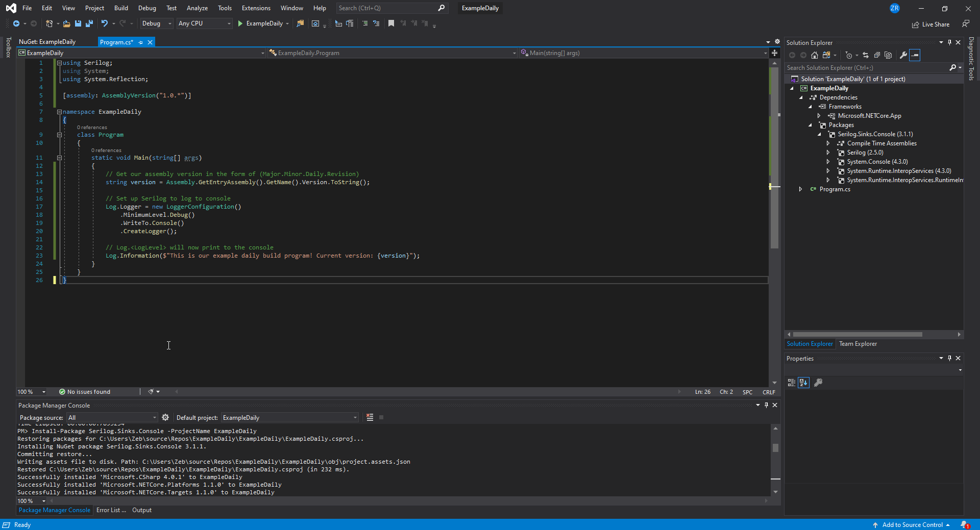Click the Pending Changes Filter clock icon
This screenshot has width=980, height=530.
coord(848,55)
